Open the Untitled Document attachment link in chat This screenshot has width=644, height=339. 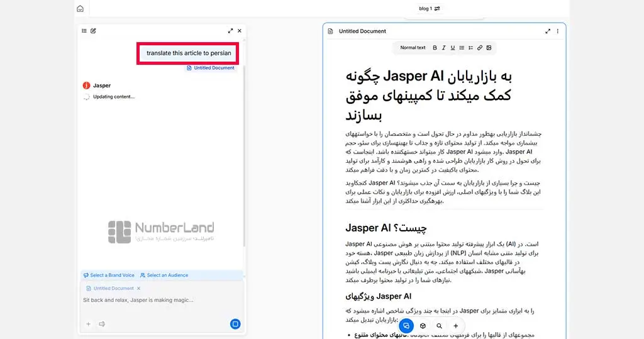[210, 68]
